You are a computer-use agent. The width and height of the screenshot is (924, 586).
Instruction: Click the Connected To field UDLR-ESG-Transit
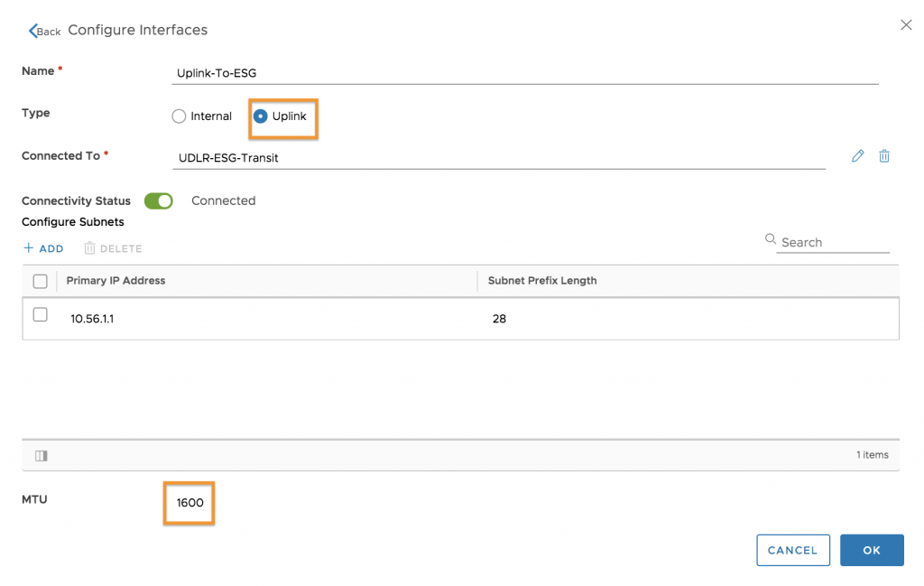(499, 158)
